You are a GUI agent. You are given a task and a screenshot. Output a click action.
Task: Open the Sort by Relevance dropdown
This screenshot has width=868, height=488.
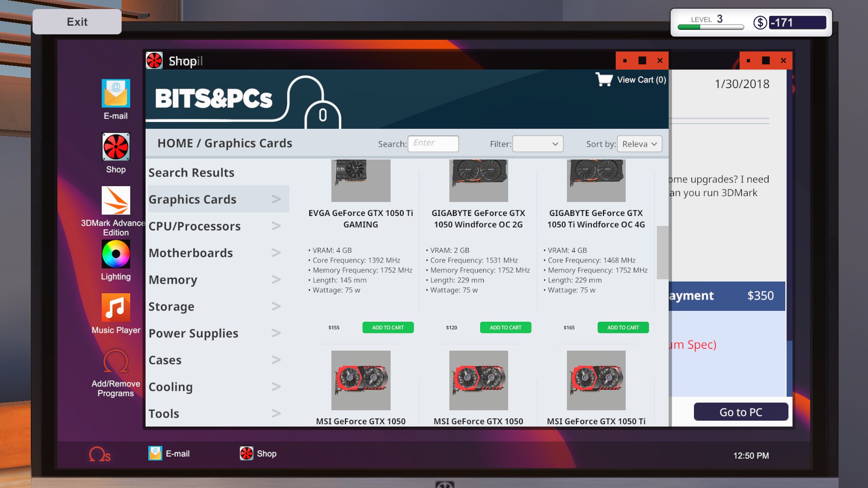639,144
